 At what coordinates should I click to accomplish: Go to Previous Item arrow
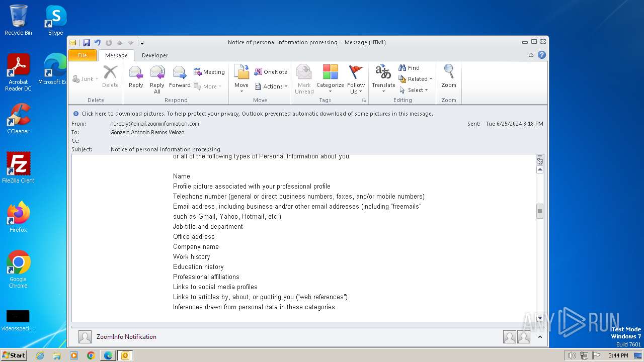pyautogui.click(x=120, y=43)
